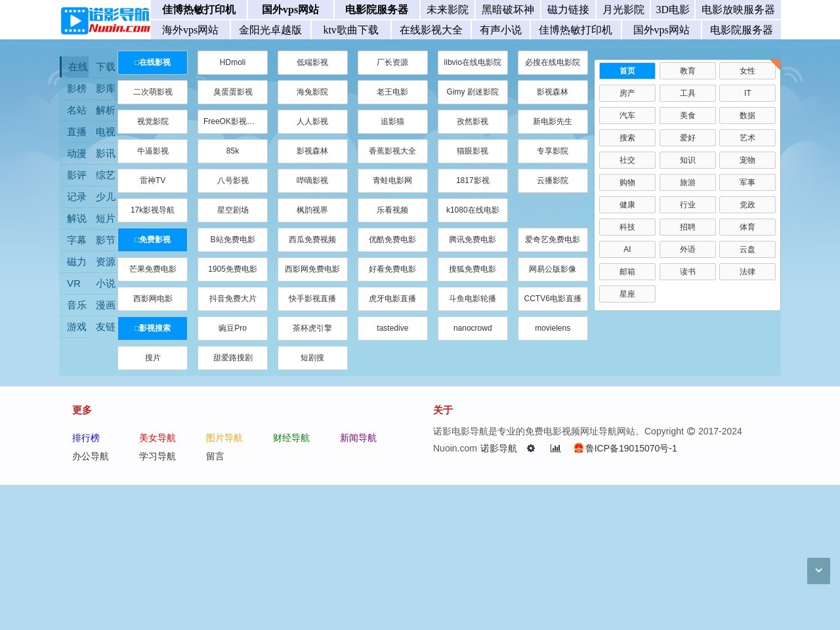840x630 pixels.
Task: Open the 短剧搜 site button
Action: [x=312, y=358]
